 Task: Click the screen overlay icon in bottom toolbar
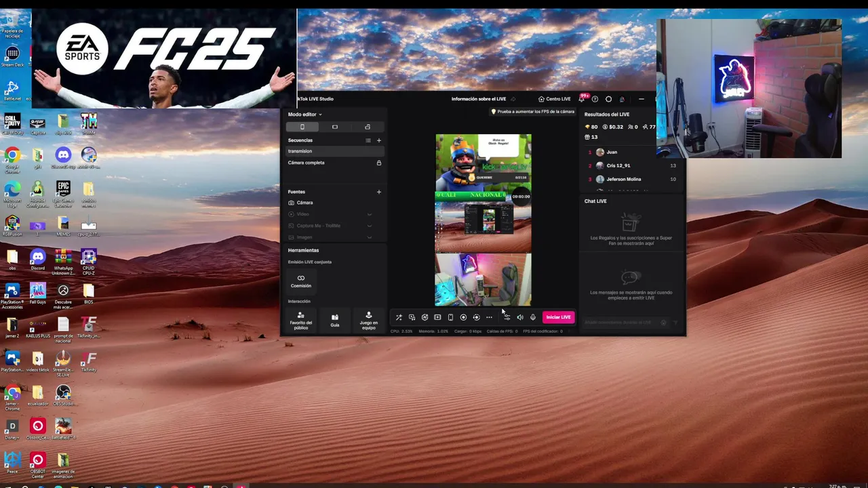[x=412, y=317]
